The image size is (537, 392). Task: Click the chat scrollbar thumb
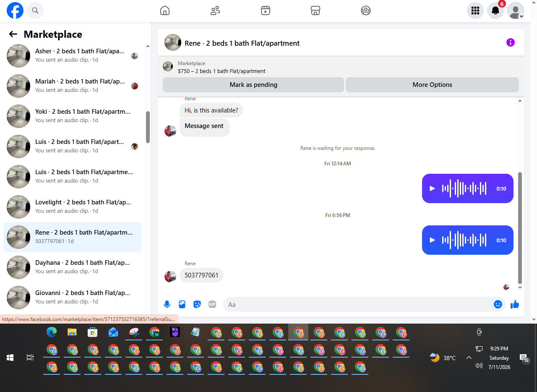click(520, 228)
